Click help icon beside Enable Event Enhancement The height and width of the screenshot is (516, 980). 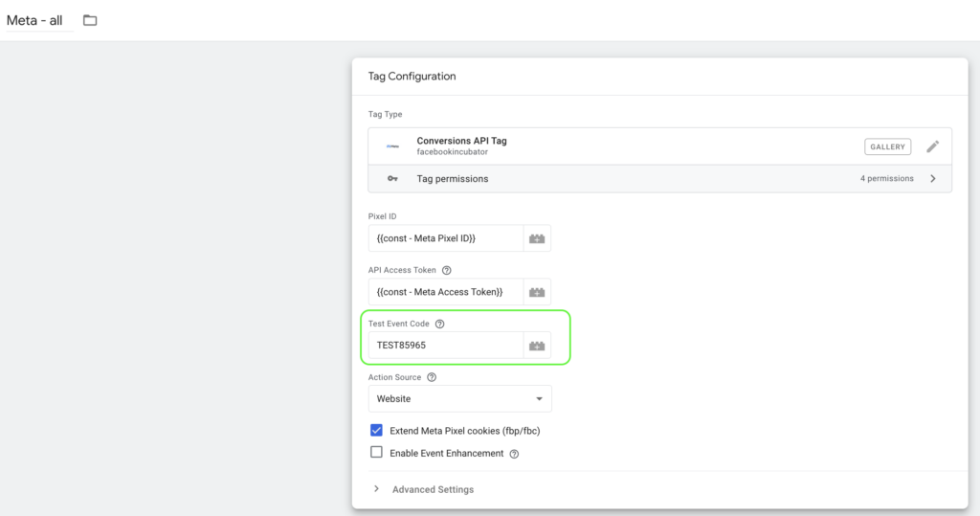pos(515,454)
